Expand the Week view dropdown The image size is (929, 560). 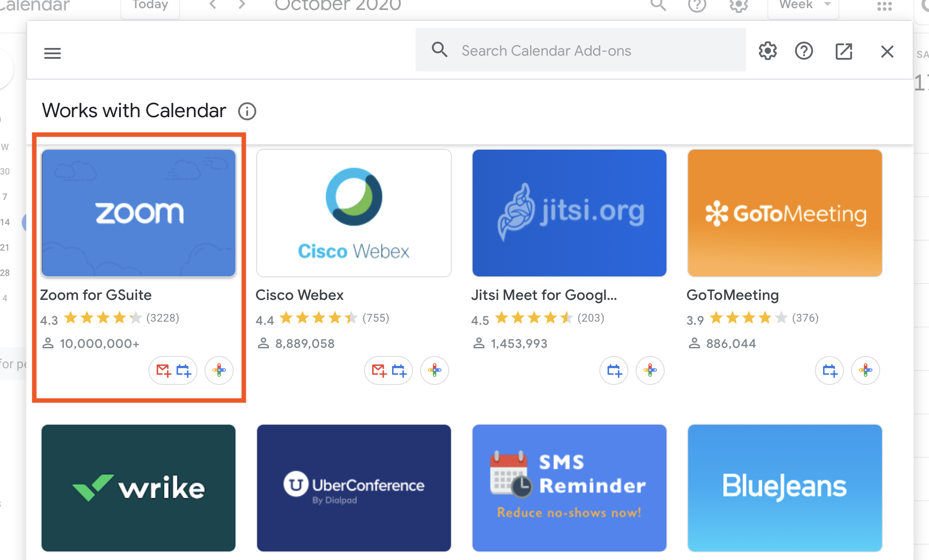click(x=804, y=6)
